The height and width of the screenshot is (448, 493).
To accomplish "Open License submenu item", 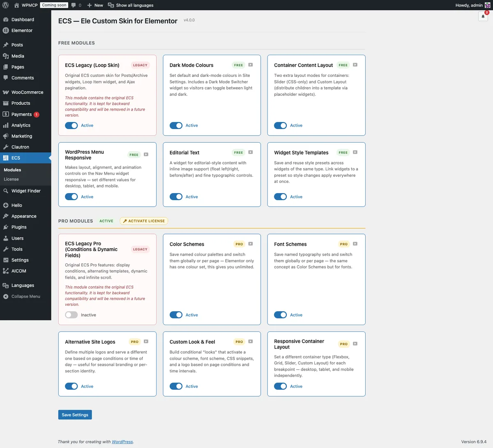I will (11, 179).
